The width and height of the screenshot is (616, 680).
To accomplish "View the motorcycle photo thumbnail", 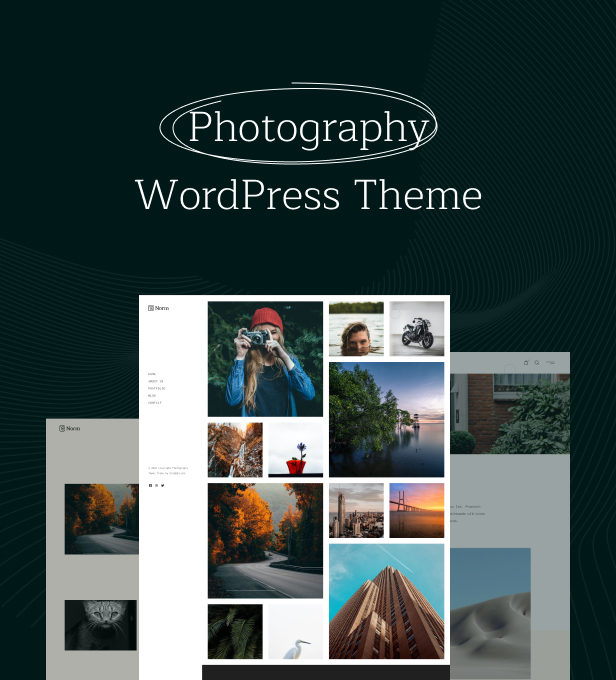I will coord(417,328).
